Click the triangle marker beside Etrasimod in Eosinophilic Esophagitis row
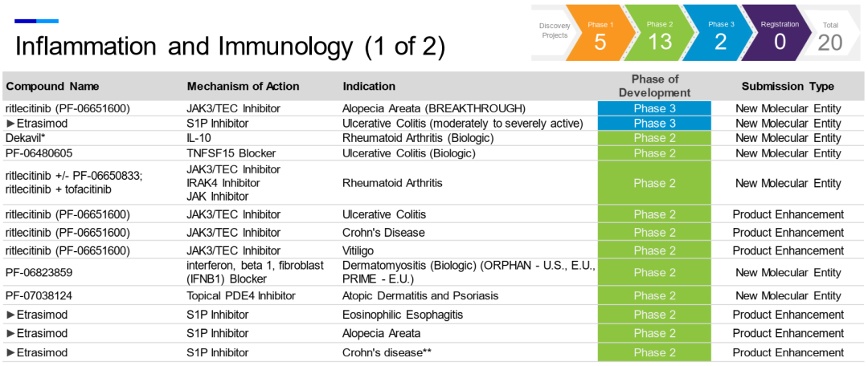The image size is (868, 366). click(10, 315)
